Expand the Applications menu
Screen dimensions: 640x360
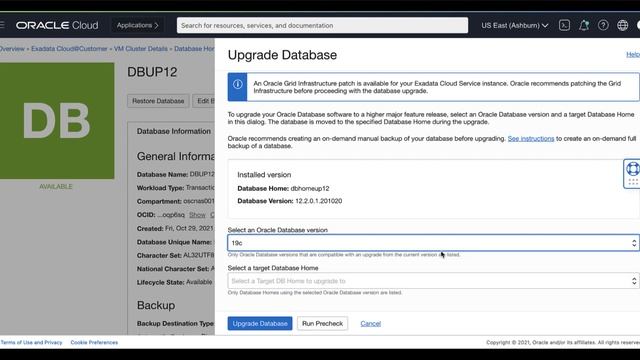pyautogui.click(x=137, y=25)
